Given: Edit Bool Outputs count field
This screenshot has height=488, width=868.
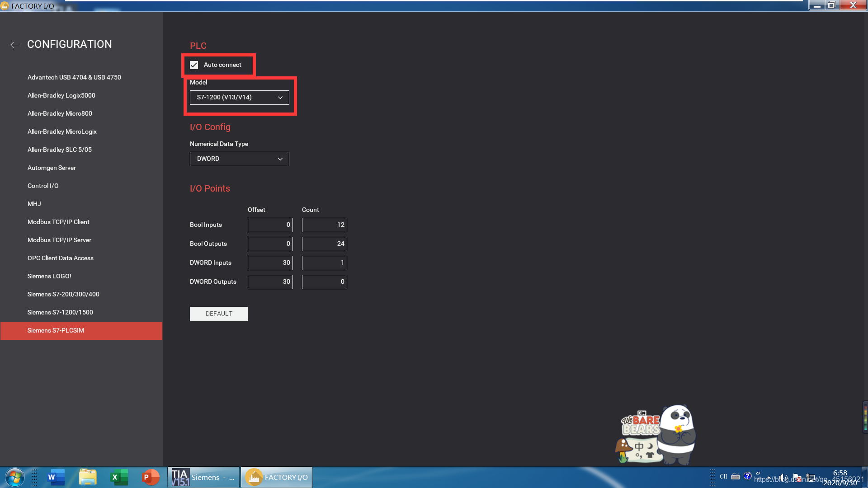Looking at the screenshot, I should (x=325, y=244).
